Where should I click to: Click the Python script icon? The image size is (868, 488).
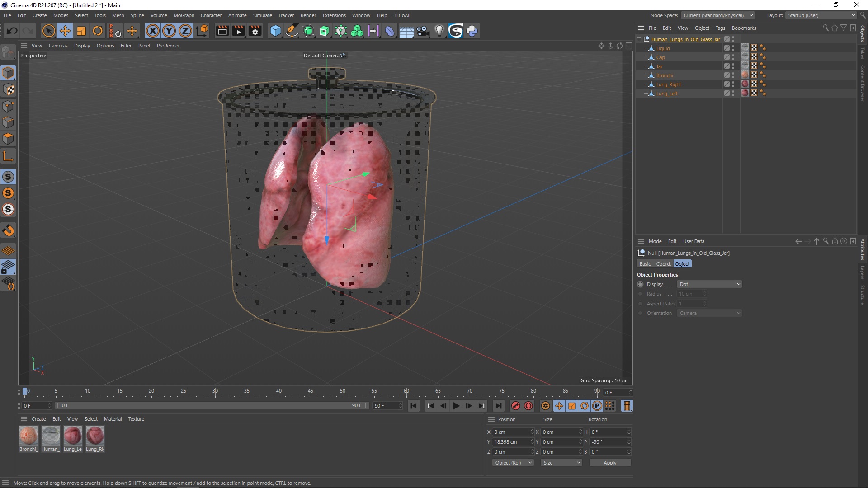click(x=472, y=31)
